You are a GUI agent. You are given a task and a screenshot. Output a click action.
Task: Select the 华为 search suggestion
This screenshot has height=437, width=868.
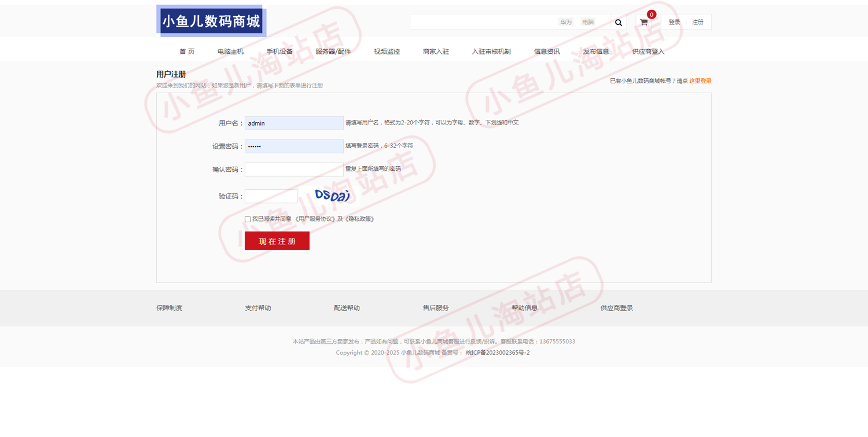point(565,22)
